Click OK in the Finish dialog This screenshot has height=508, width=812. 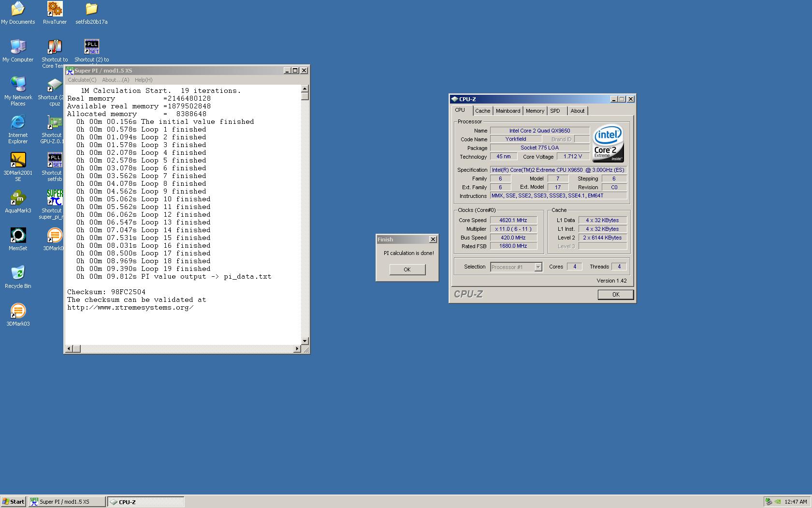point(407,269)
